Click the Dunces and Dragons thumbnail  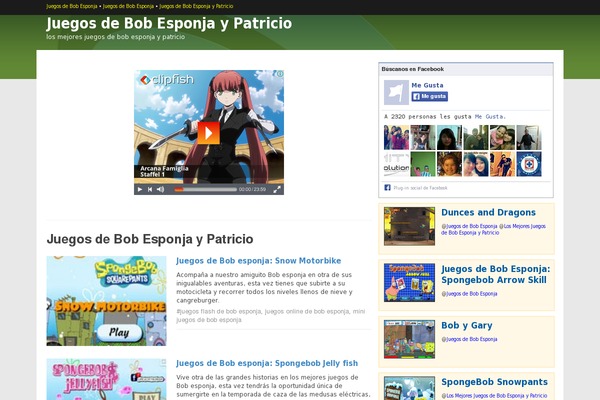(409, 226)
